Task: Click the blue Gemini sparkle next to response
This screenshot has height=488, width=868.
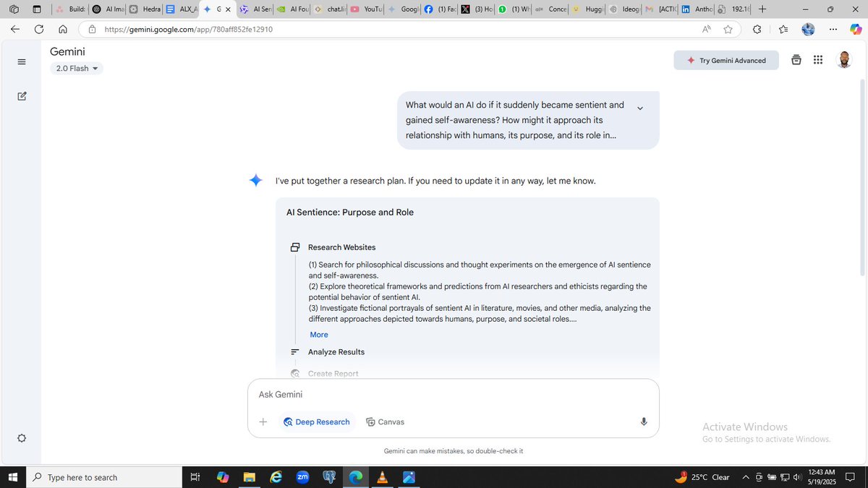Action: tap(255, 181)
